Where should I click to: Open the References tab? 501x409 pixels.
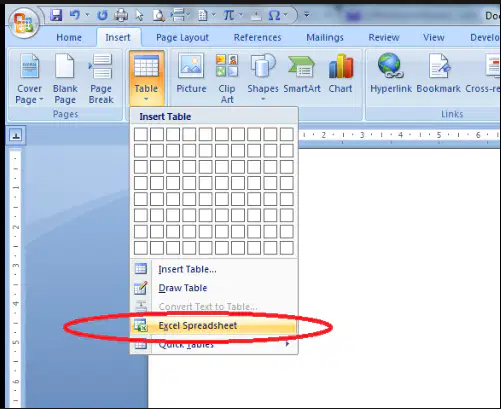[x=257, y=38]
